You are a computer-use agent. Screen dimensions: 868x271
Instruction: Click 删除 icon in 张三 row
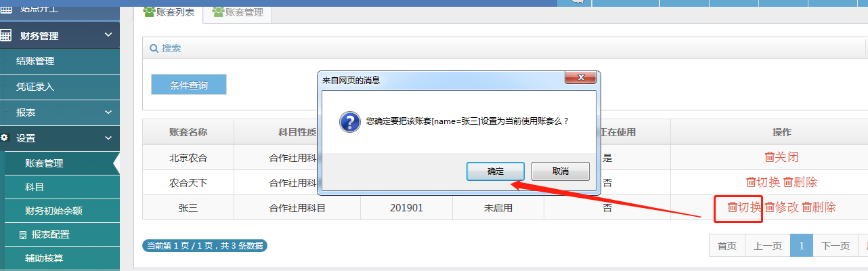click(806, 207)
